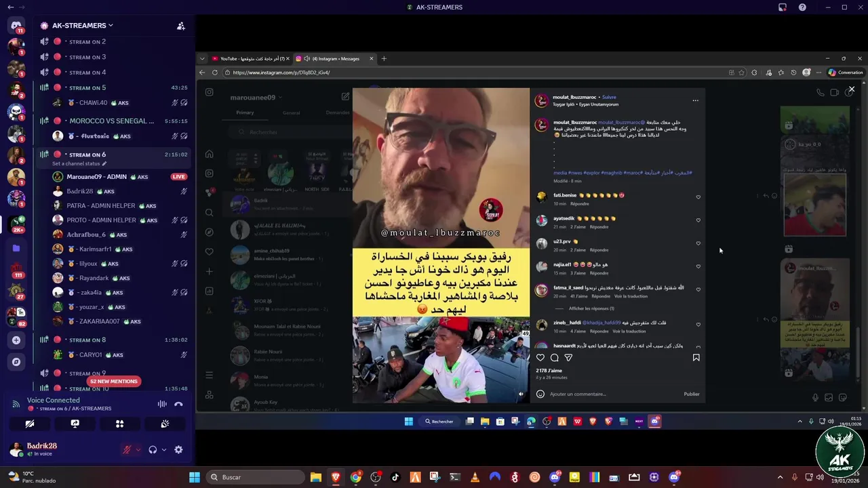Viewport: 868px width, 488px height.
Task: Like ayatsedik's comment
Action: (x=698, y=220)
